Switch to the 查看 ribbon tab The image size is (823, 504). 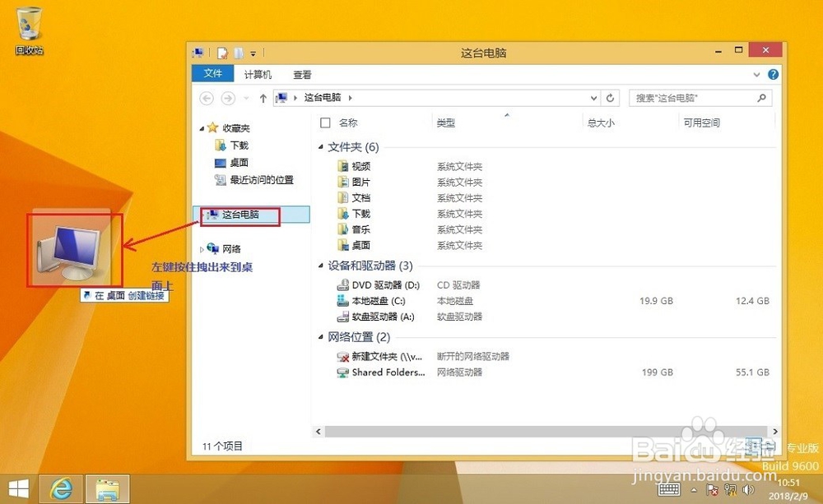[301, 74]
